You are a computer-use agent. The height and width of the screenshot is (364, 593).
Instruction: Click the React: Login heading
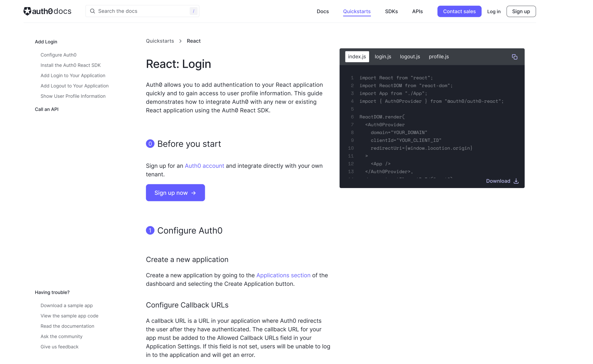[178, 64]
